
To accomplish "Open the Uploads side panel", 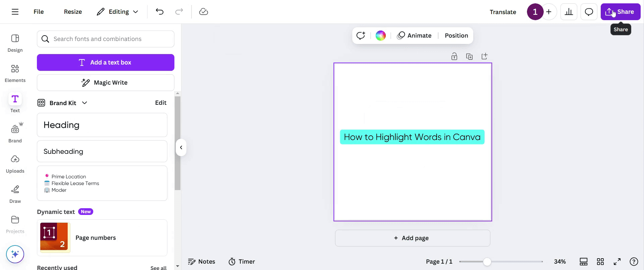I will (x=15, y=164).
